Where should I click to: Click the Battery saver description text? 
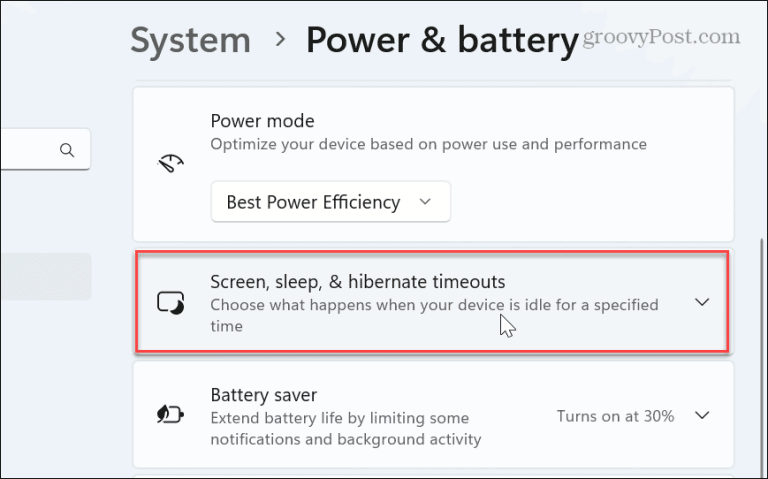click(x=346, y=429)
